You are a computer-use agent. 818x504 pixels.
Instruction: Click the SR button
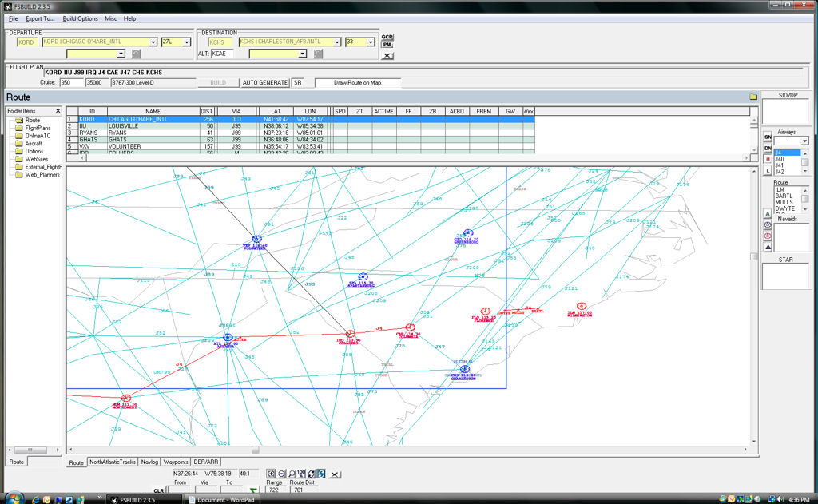[297, 82]
